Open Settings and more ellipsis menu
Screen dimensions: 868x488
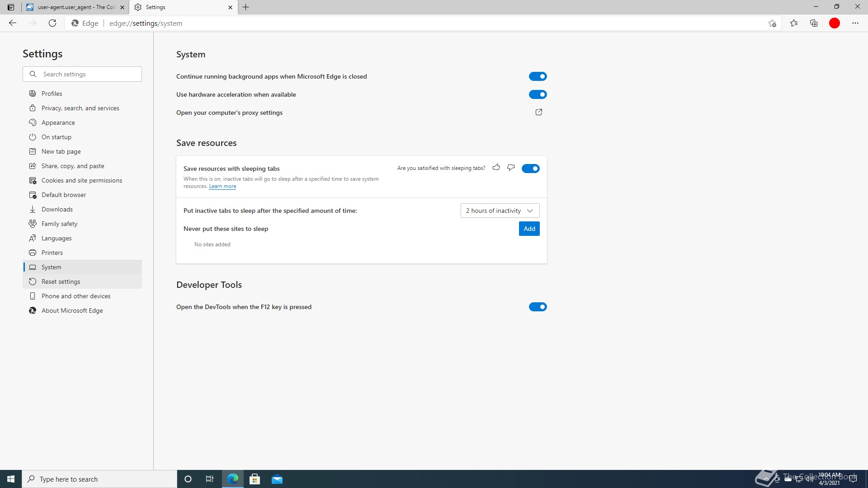[x=855, y=23]
